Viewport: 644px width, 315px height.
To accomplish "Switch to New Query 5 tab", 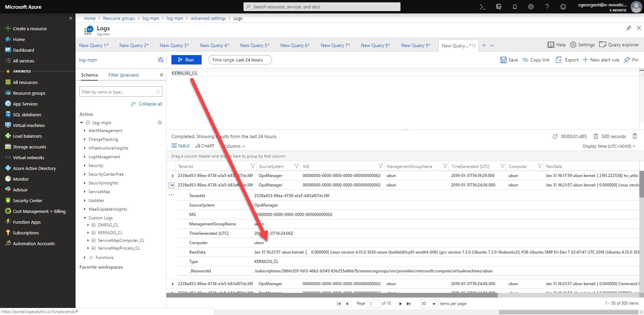I will click(x=255, y=45).
